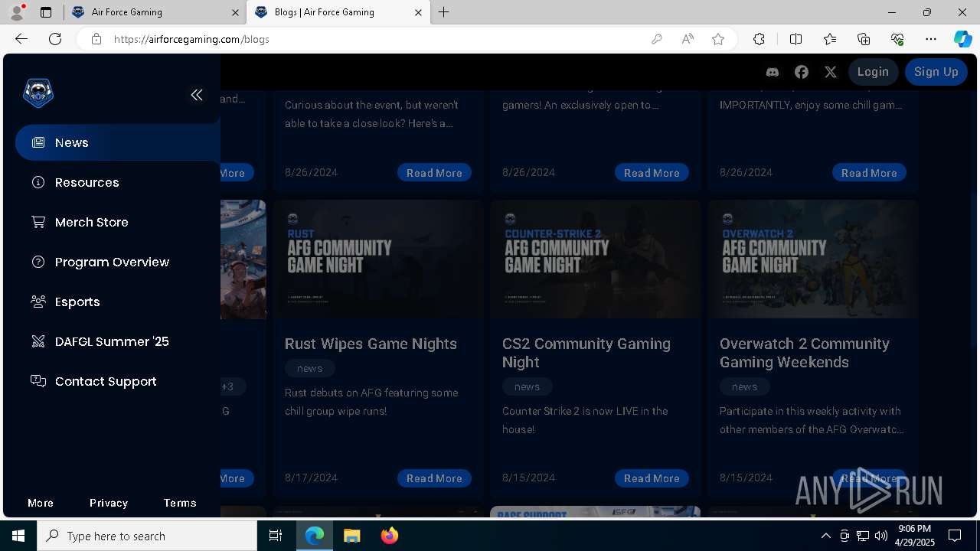This screenshot has width=980, height=551.
Task: Refresh the page
Action: pyautogui.click(x=55, y=39)
